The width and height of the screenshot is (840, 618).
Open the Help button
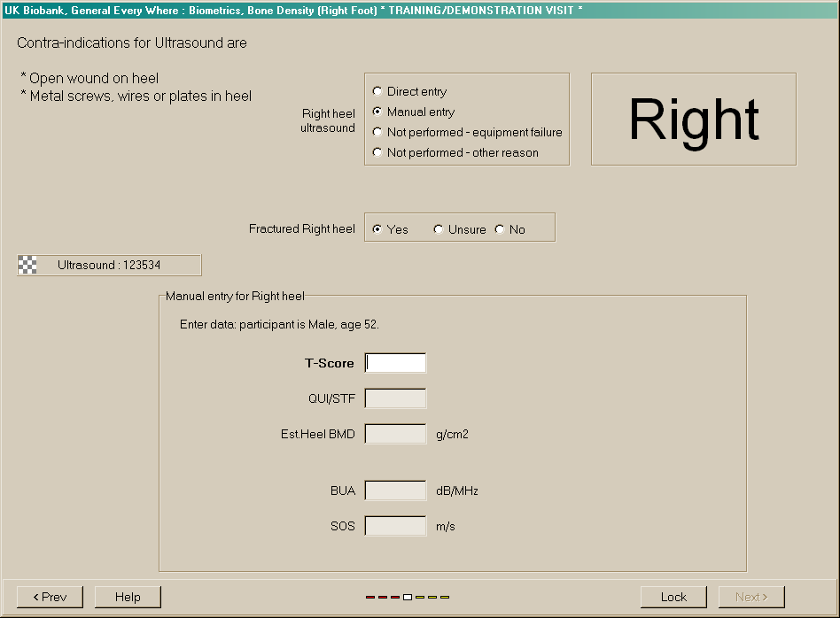pyautogui.click(x=128, y=597)
